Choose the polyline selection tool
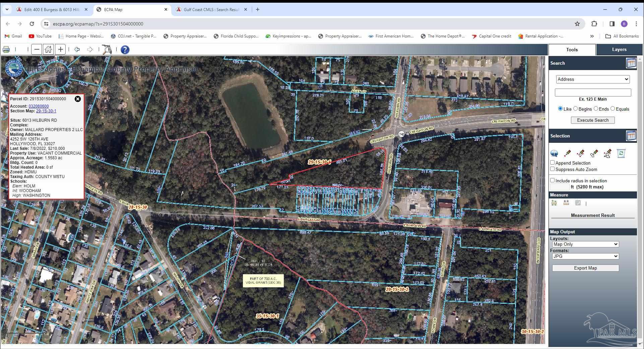Screen dimensions: 644x349 tap(580, 153)
